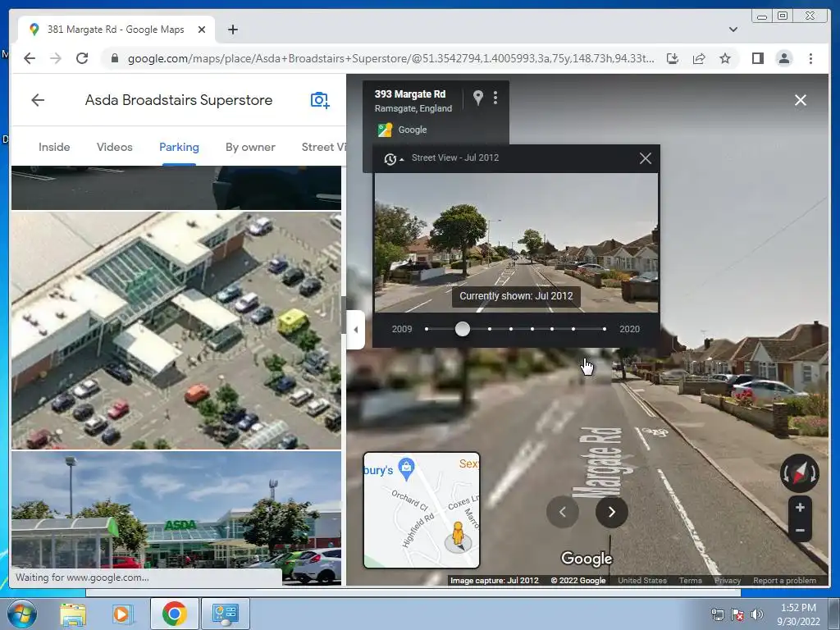Close the Street View date panel
This screenshot has height=630, width=840.
[645, 158]
